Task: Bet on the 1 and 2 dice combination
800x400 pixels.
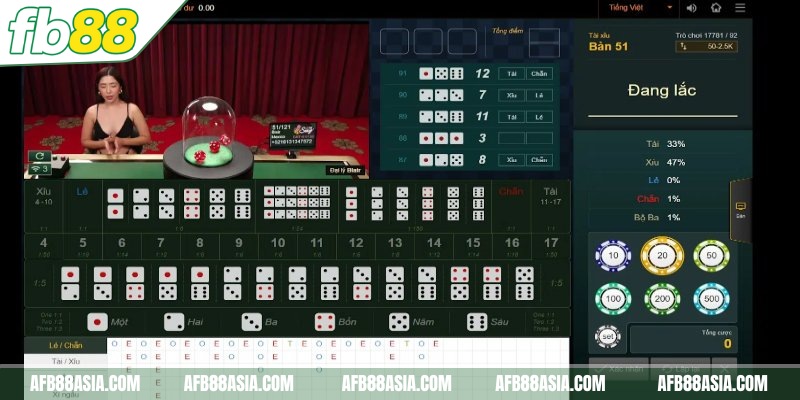Action: pos(70,283)
